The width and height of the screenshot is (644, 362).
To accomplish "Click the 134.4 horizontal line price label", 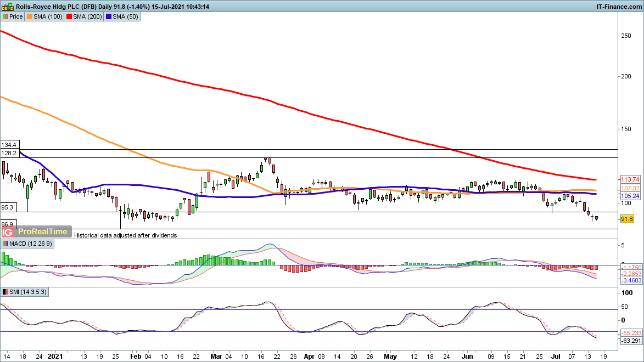I will (9, 145).
